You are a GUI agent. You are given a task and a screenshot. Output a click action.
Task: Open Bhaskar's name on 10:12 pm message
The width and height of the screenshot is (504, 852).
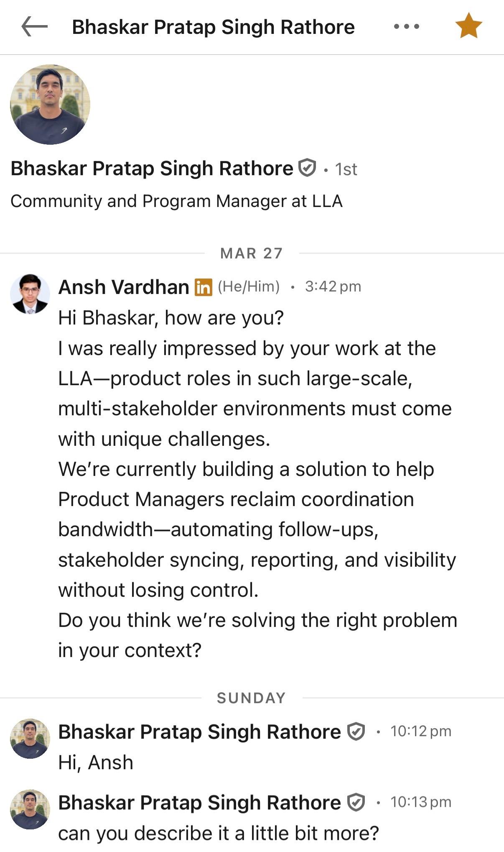pyautogui.click(x=199, y=732)
